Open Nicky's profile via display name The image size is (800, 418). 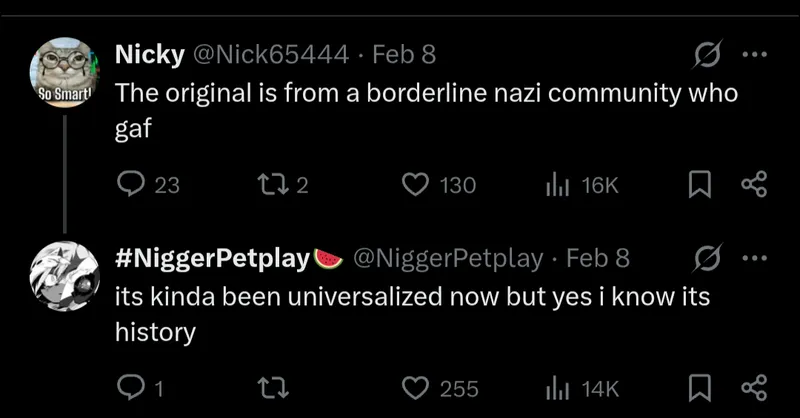150,54
